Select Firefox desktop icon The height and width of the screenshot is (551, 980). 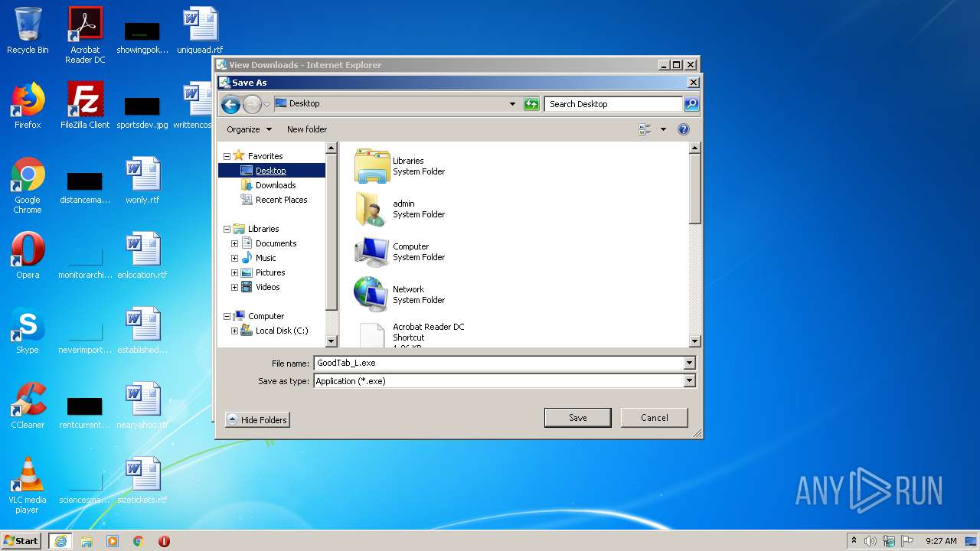tap(28, 106)
